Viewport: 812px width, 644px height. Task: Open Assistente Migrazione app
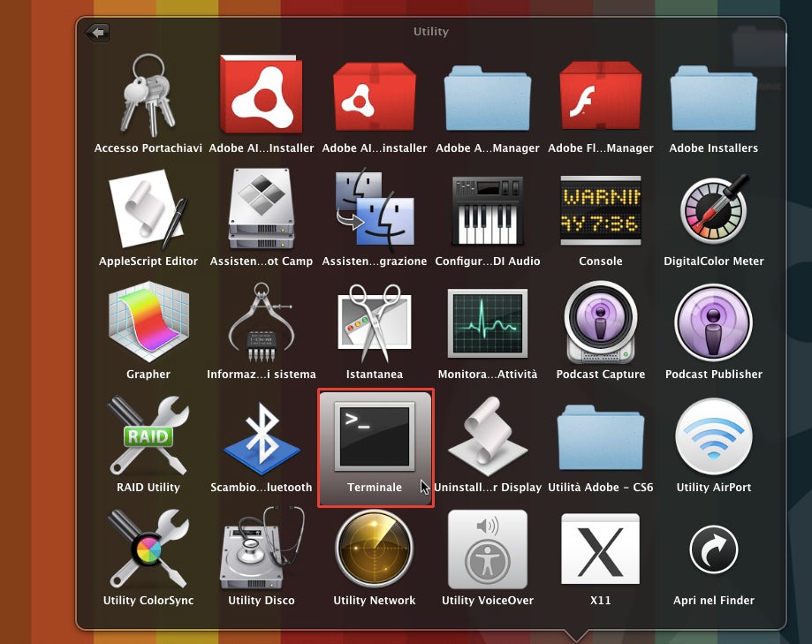click(375, 208)
